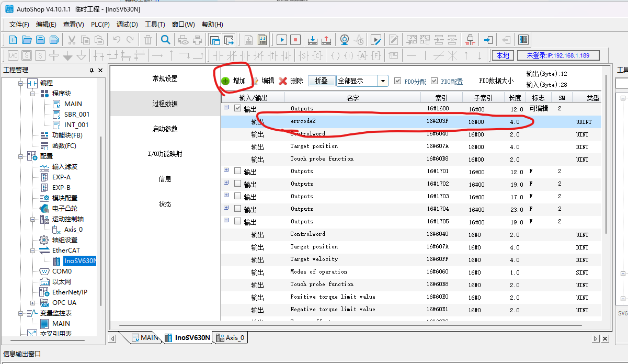
Task: Open the PLC(P) menu
Action: pos(100,25)
